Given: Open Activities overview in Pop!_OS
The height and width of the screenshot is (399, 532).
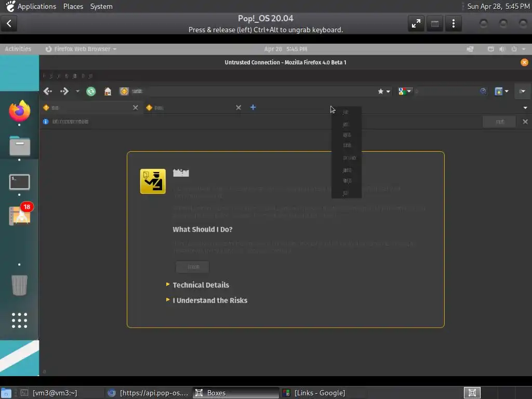Looking at the screenshot, I should [x=18, y=49].
